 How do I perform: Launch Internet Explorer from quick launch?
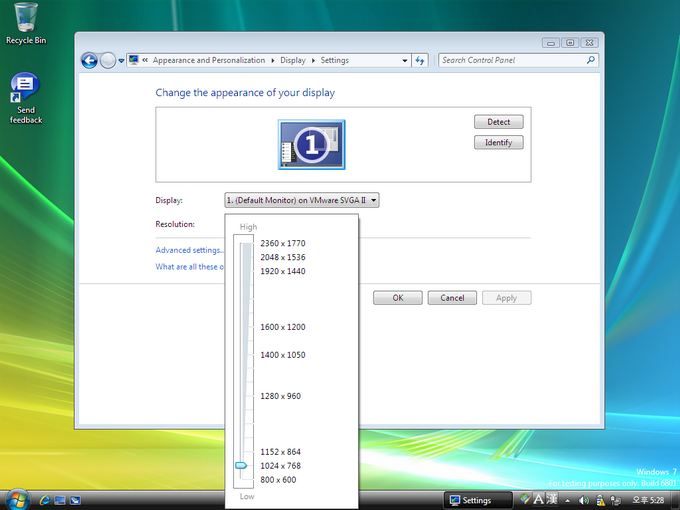[x=44, y=500]
